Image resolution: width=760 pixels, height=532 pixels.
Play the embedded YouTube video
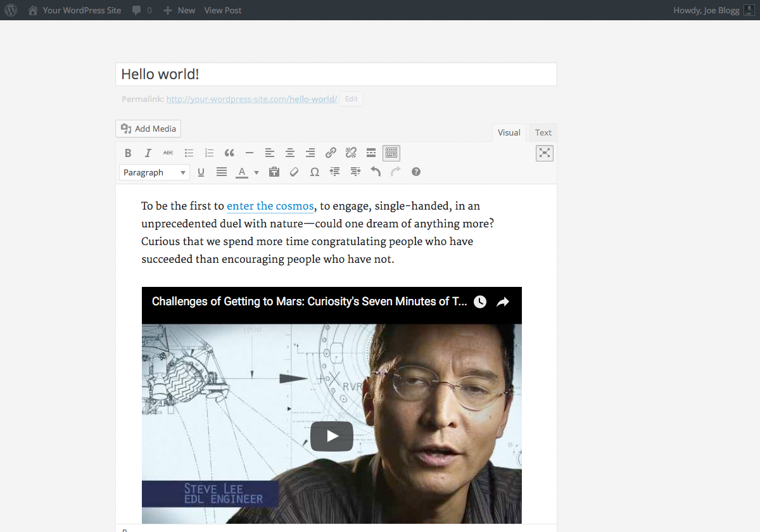(x=332, y=436)
